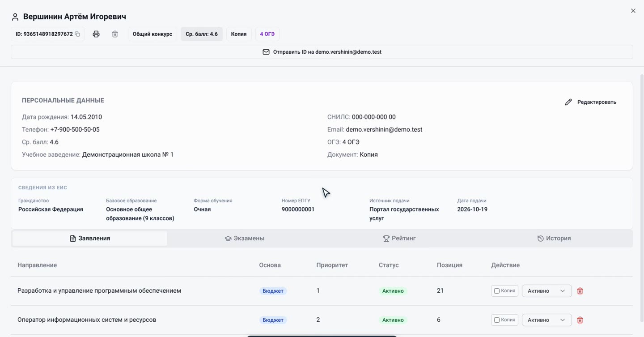Click the Ср. балл: 4.6 chip

coord(202,34)
